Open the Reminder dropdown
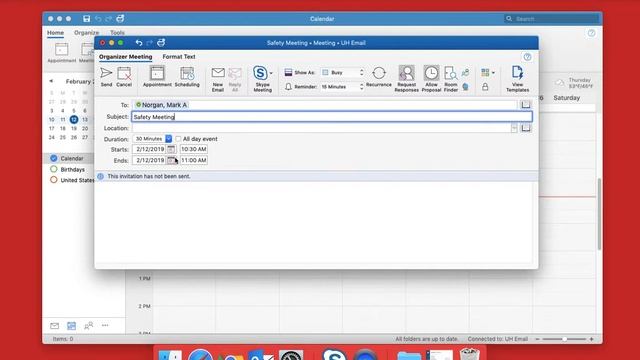640x360 pixels. click(x=342, y=87)
